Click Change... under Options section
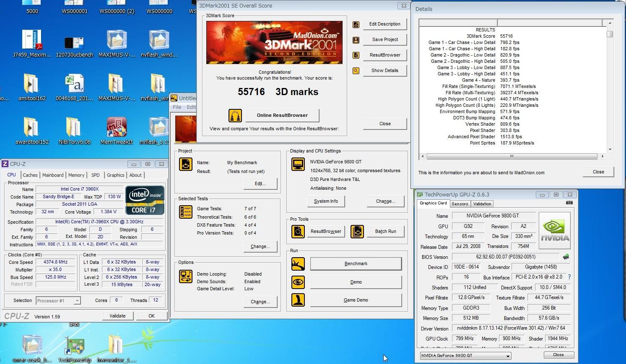 click(x=260, y=302)
